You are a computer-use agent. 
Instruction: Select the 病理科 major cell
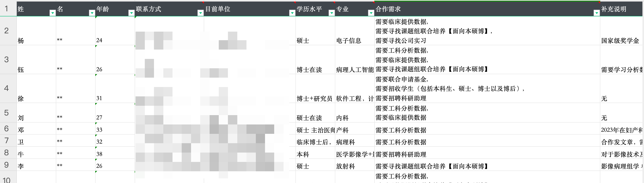click(x=355, y=140)
